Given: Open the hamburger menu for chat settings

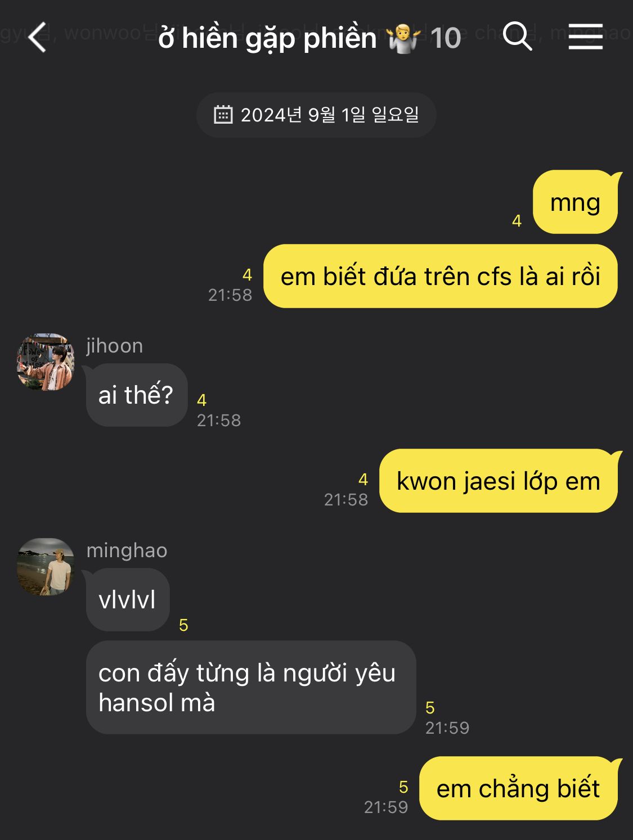Looking at the screenshot, I should point(585,37).
